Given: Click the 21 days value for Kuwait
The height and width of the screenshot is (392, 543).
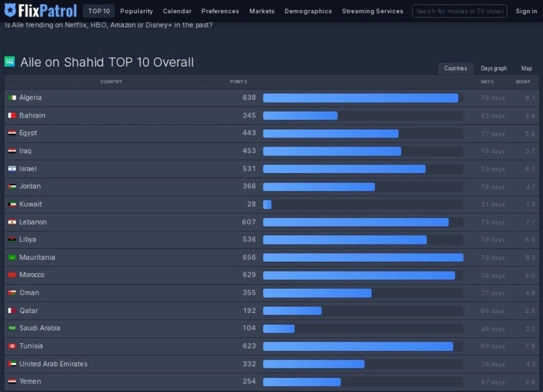Looking at the screenshot, I should click(x=493, y=205).
